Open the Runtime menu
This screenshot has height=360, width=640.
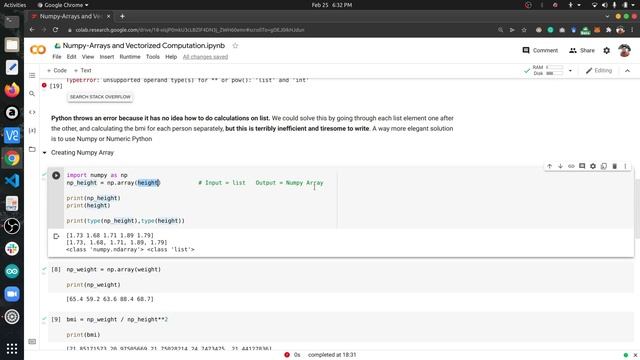point(130,57)
